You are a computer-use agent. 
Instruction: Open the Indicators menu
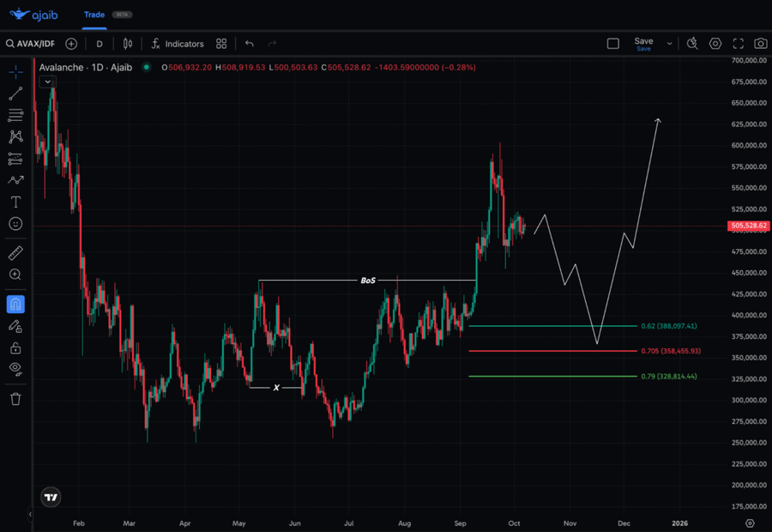click(177, 44)
